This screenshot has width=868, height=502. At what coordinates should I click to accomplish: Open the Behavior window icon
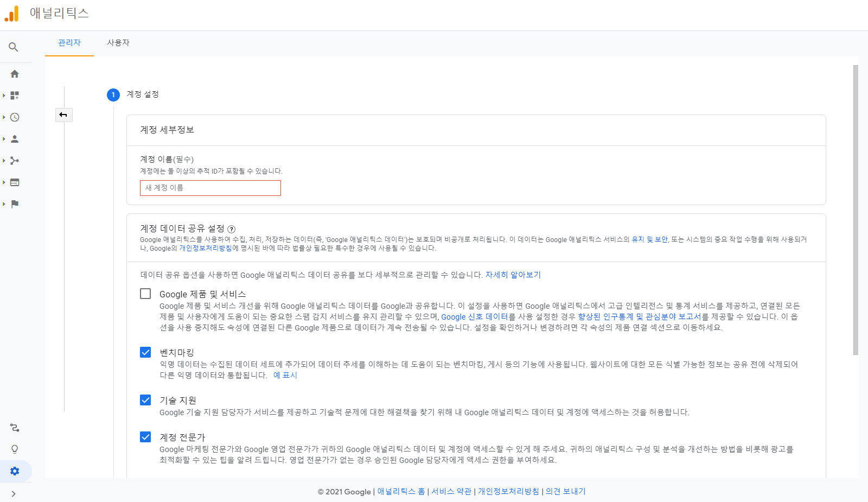point(15,182)
